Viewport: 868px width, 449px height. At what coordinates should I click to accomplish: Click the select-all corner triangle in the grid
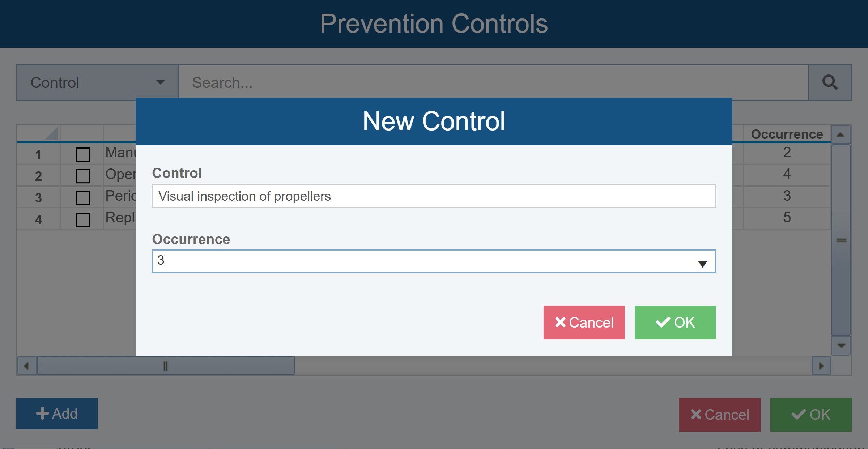pos(51,134)
